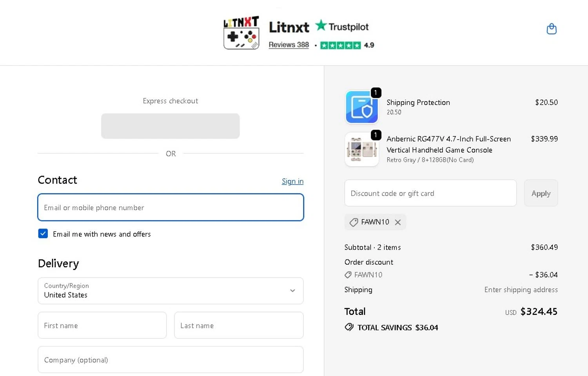Uncheck Email me with news and offers

pyautogui.click(x=43, y=234)
